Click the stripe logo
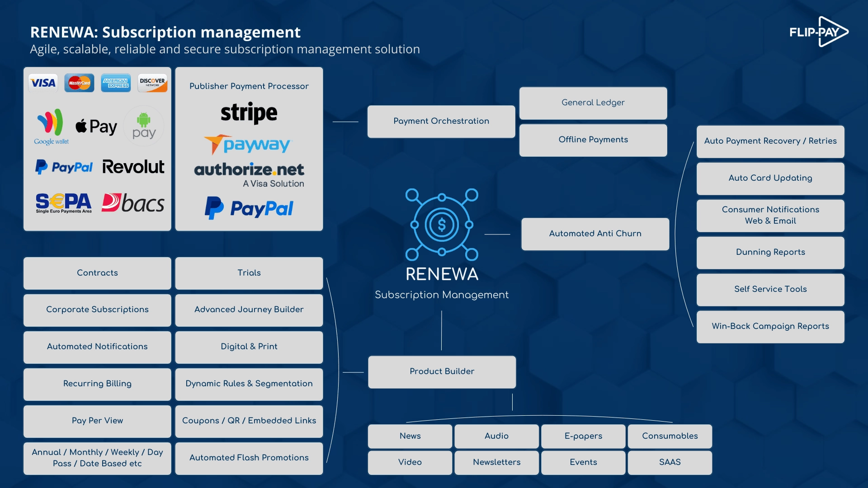Viewport: 868px width, 488px height. pos(249,113)
